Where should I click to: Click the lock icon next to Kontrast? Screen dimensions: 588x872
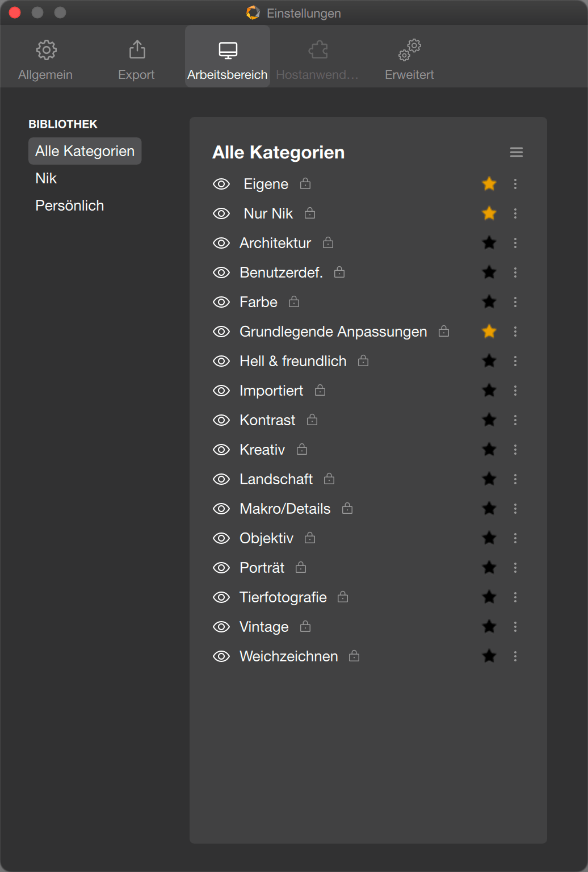312,420
